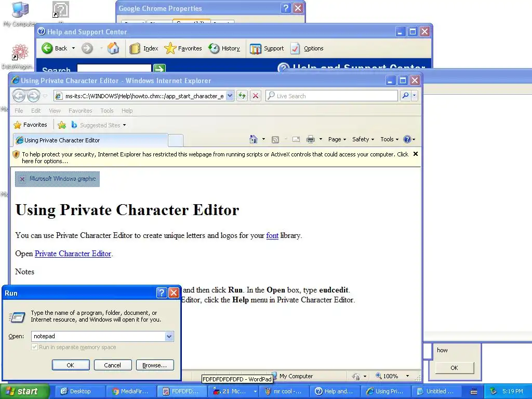This screenshot has width=532, height=399.
Task: Open History in Help and Support Center
Action: [x=224, y=48]
